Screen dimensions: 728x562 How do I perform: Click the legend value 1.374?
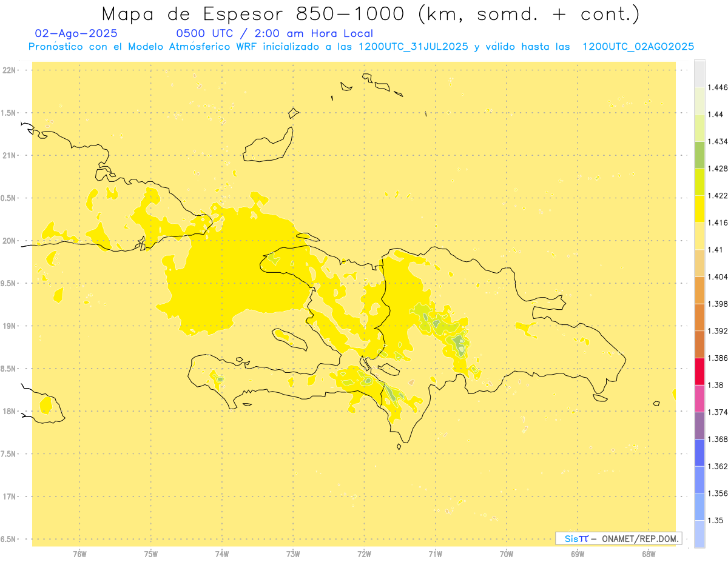tap(718, 412)
